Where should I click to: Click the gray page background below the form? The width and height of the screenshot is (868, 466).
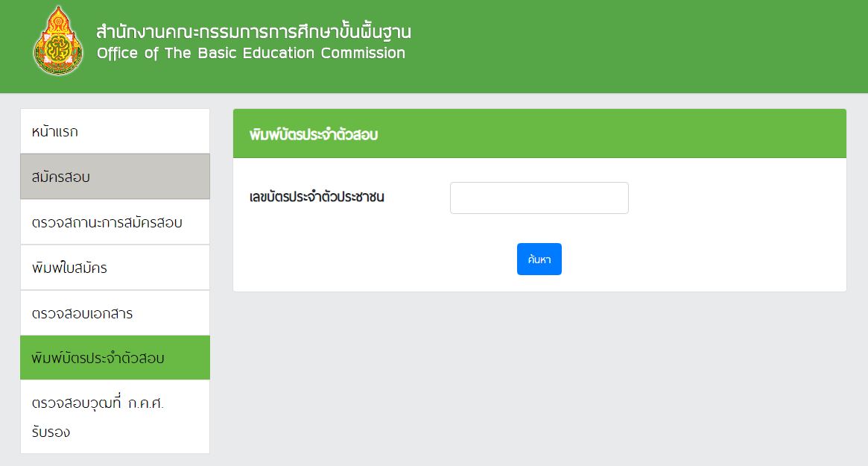pyautogui.click(x=539, y=377)
